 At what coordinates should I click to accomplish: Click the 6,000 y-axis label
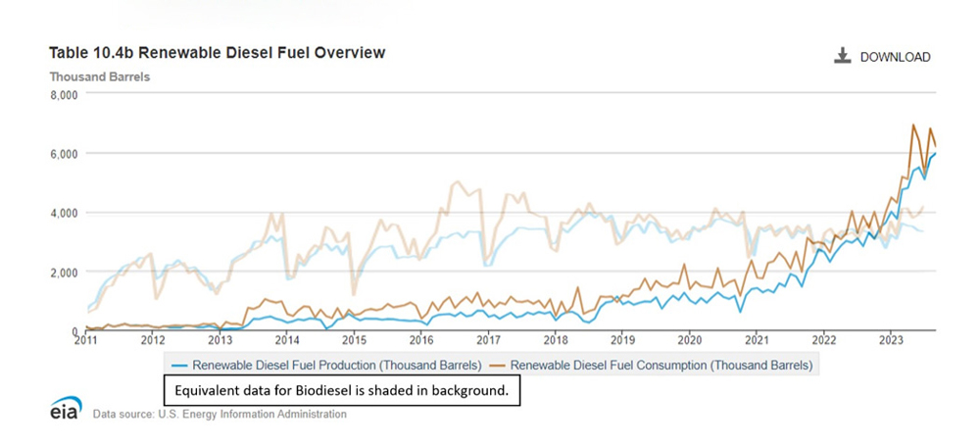(x=63, y=154)
